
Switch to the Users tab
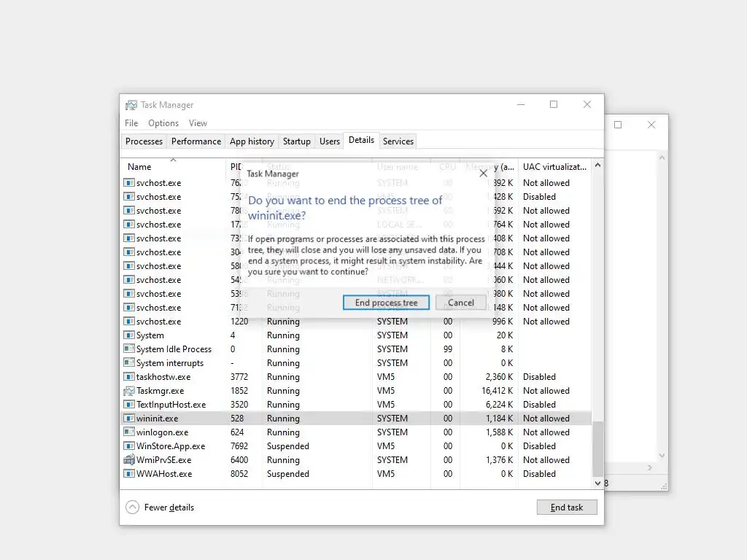[x=329, y=141]
